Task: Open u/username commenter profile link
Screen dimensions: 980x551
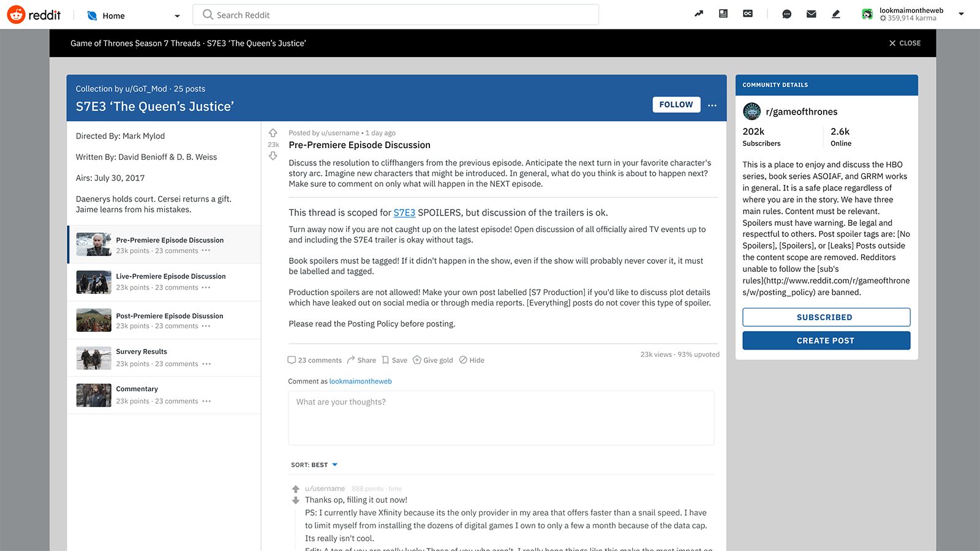Action: pos(325,489)
